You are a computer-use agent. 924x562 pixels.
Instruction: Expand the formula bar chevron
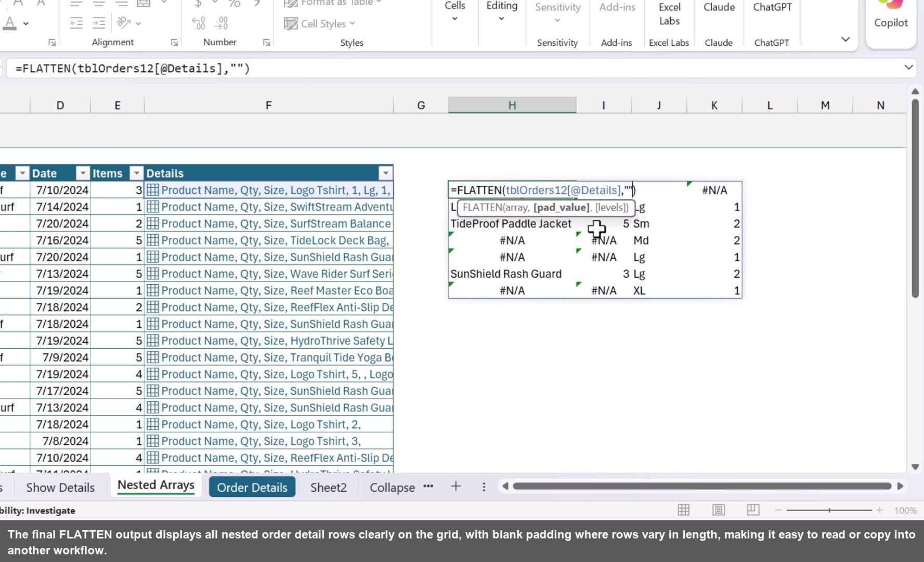pyautogui.click(x=908, y=67)
